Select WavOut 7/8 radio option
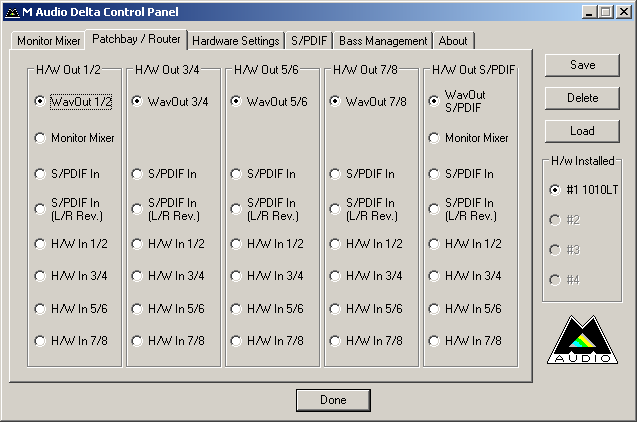Screen dimensions: 637x422 coord(335,101)
